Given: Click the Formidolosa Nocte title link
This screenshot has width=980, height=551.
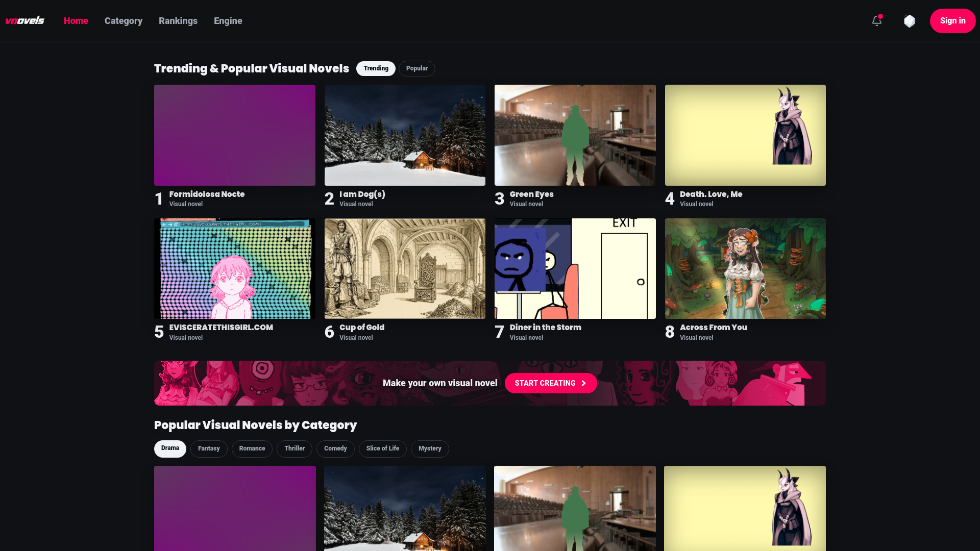Looking at the screenshot, I should point(207,194).
